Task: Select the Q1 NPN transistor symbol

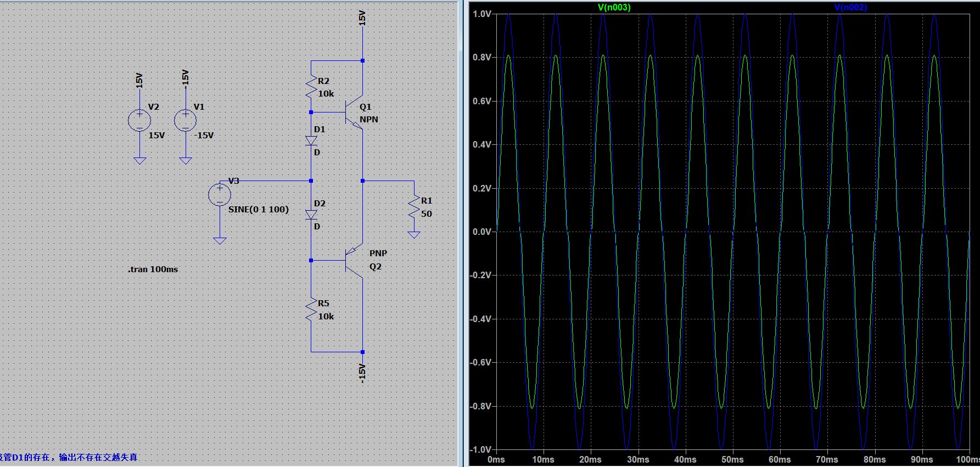Action: tap(354, 112)
